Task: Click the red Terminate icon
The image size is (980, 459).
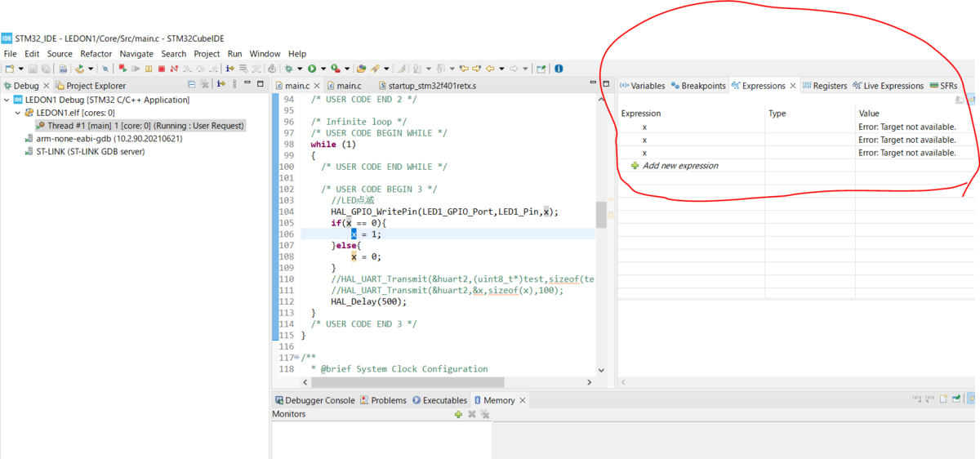Action: (x=162, y=69)
